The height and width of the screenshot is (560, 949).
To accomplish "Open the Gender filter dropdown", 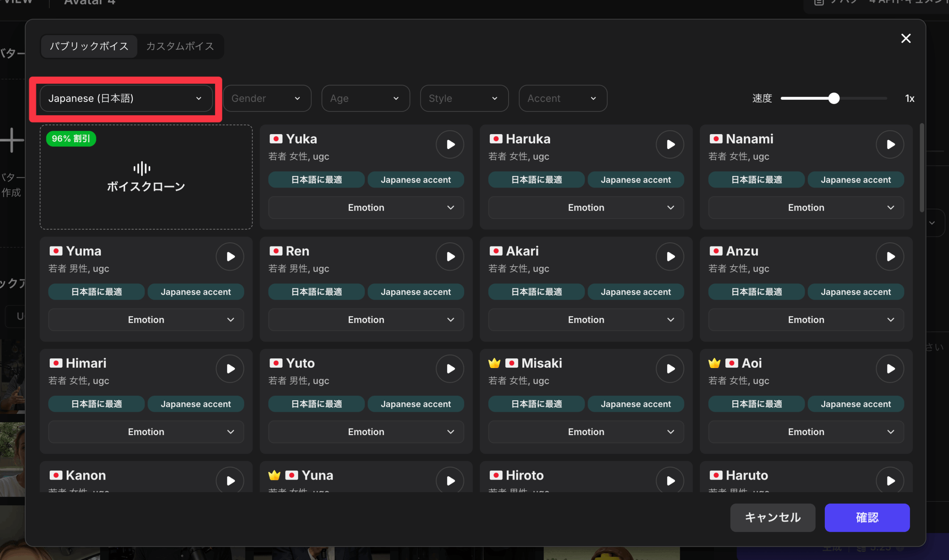I will pyautogui.click(x=267, y=99).
